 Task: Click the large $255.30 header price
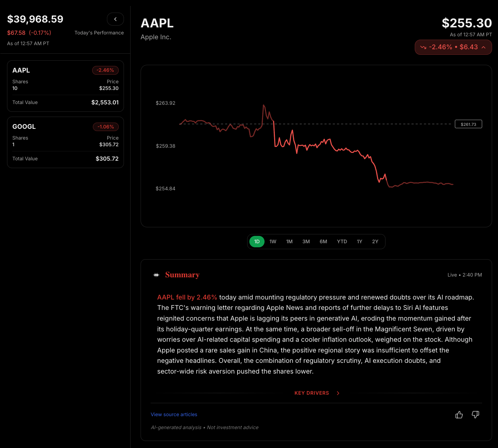(x=467, y=23)
